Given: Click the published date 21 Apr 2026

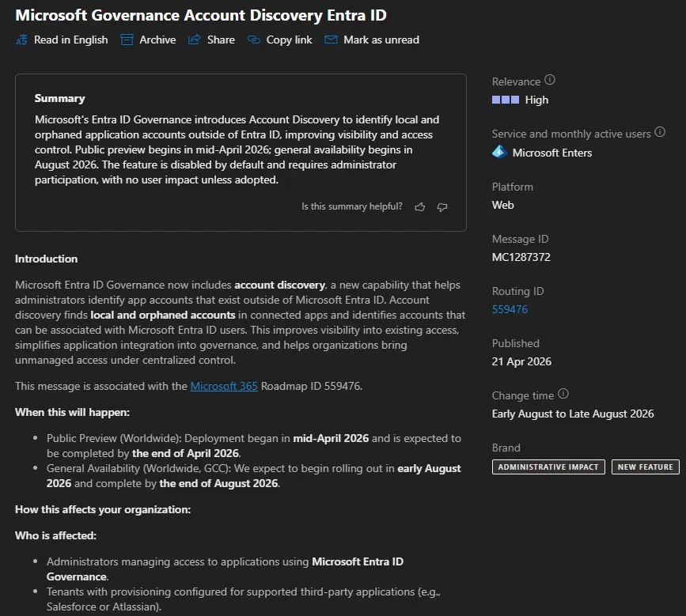Looking at the screenshot, I should pyautogui.click(x=521, y=361).
